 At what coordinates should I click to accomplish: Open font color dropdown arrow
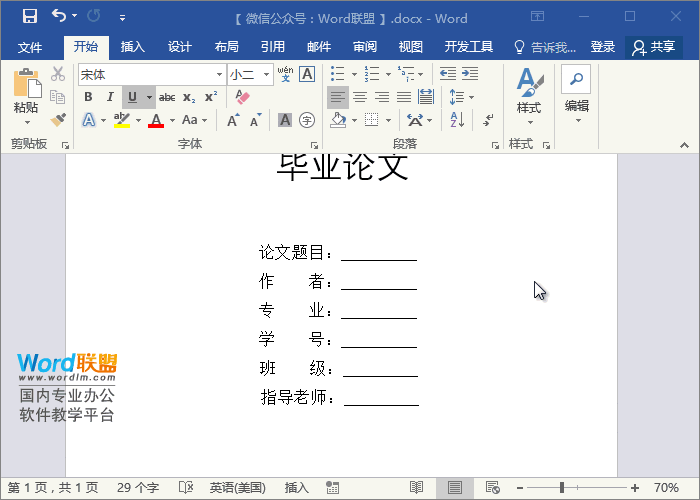tap(172, 120)
